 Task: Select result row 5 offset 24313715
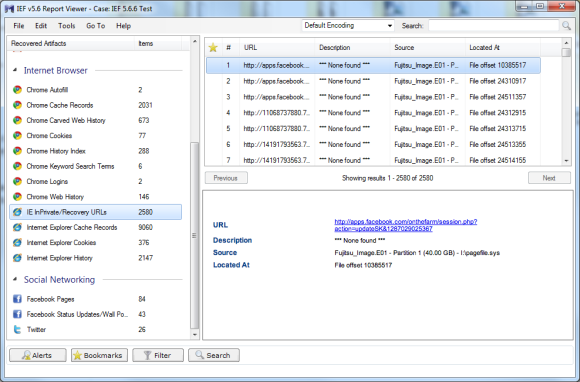pyautogui.click(x=373, y=129)
